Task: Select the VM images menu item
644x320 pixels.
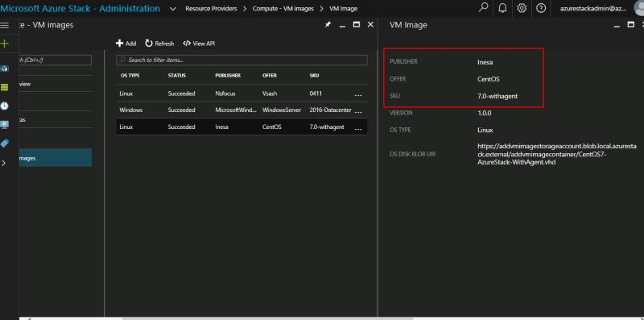Action: [x=55, y=158]
